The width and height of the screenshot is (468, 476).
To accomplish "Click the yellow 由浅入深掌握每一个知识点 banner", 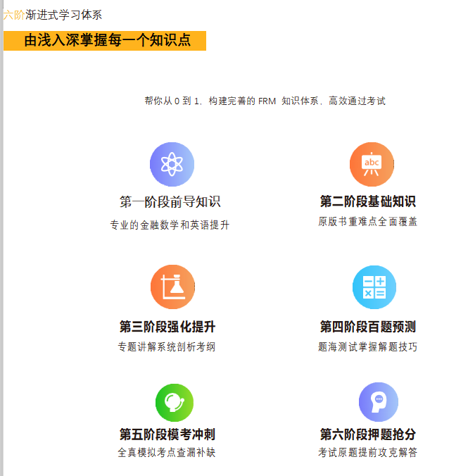I will pos(105,41).
